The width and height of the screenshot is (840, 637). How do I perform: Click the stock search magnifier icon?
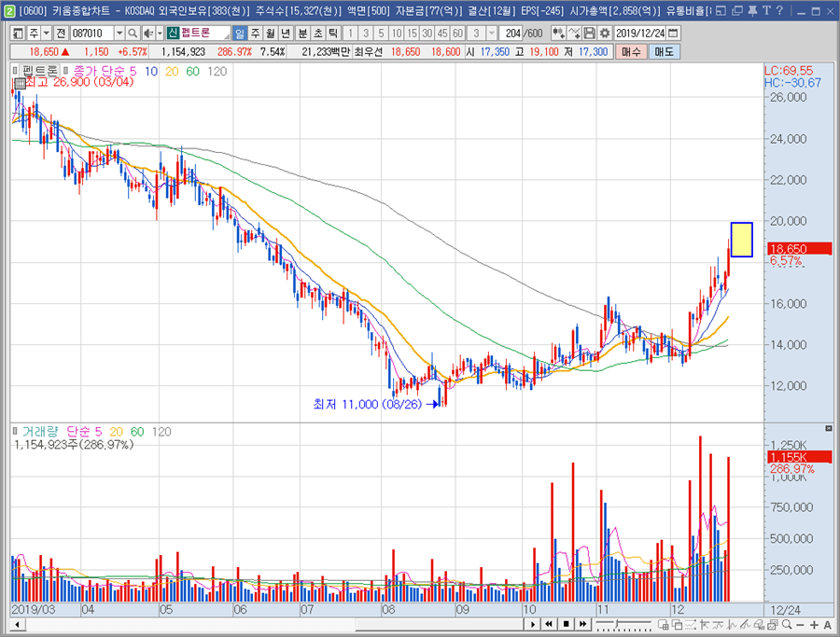tap(133, 34)
